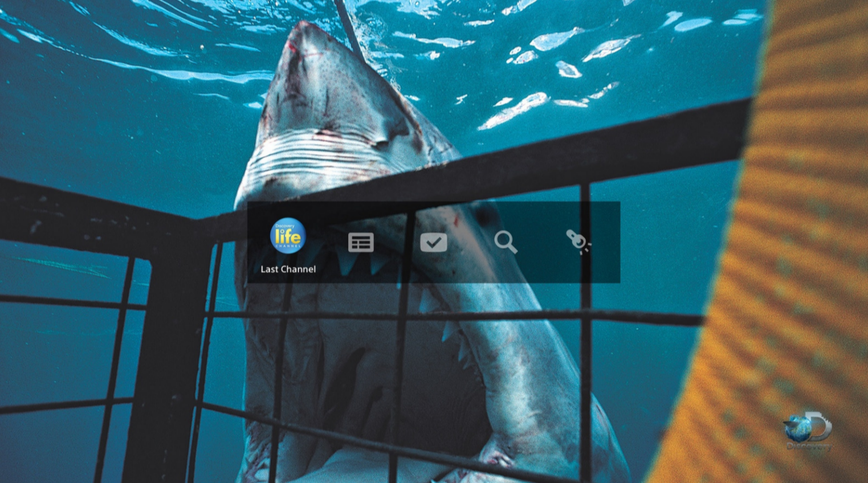Open the program guide grid icon
868x483 pixels.
click(x=361, y=242)
